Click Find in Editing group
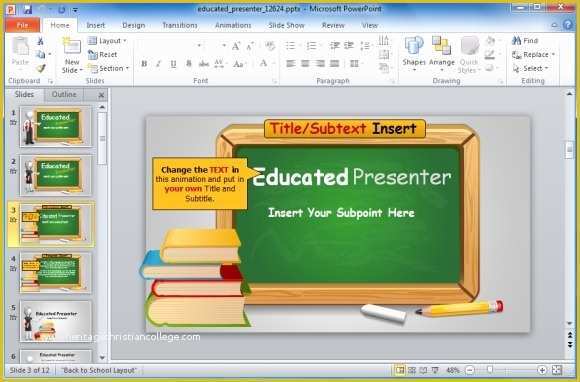 click(x=525, y=41)
